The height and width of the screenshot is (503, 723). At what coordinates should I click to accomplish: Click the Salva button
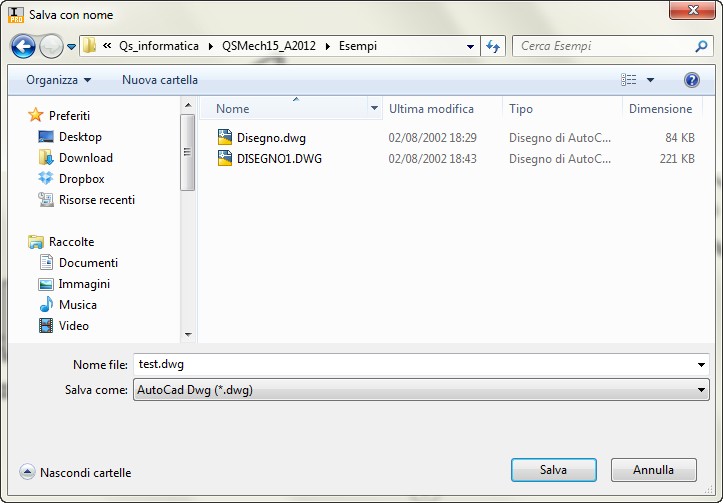[553, 470]
